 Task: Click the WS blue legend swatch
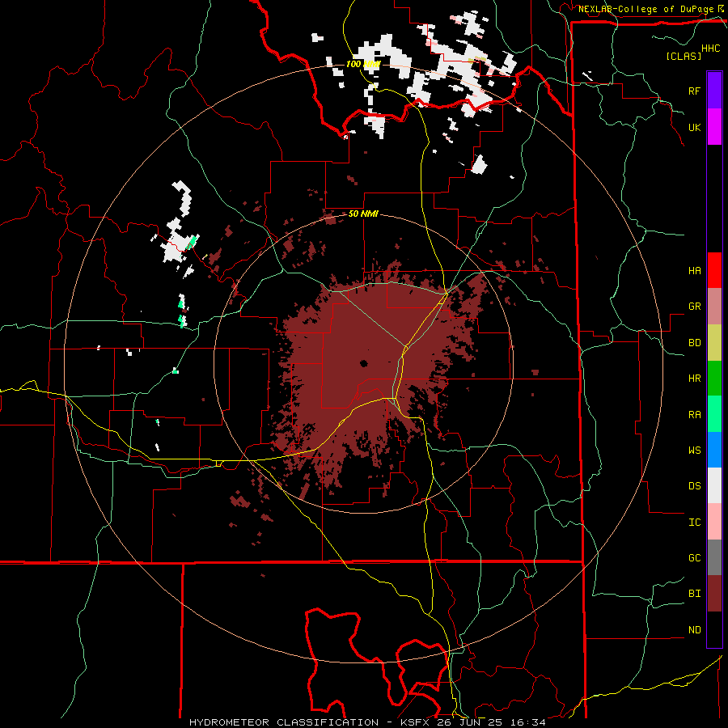(x=714, y=450)
